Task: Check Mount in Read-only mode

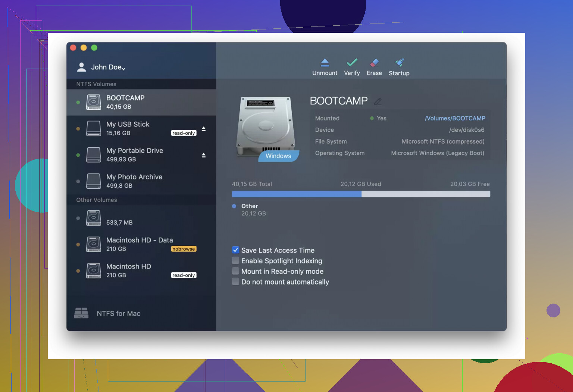Action: [x=236, y=271]
